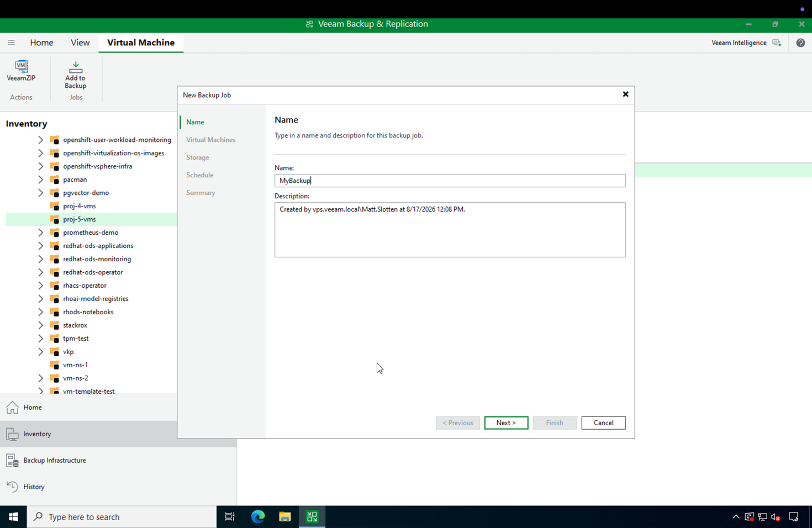Switch to the View ribbon tab

point(80,43)
